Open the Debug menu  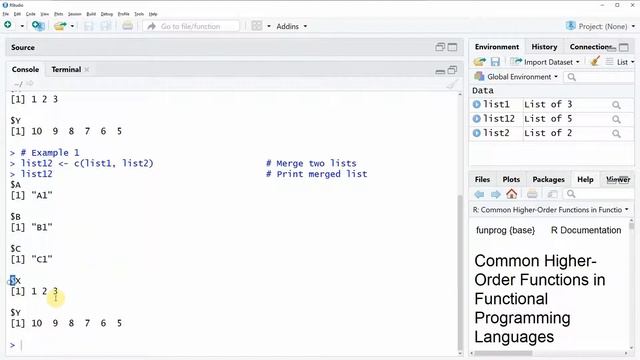pos(107,14)
